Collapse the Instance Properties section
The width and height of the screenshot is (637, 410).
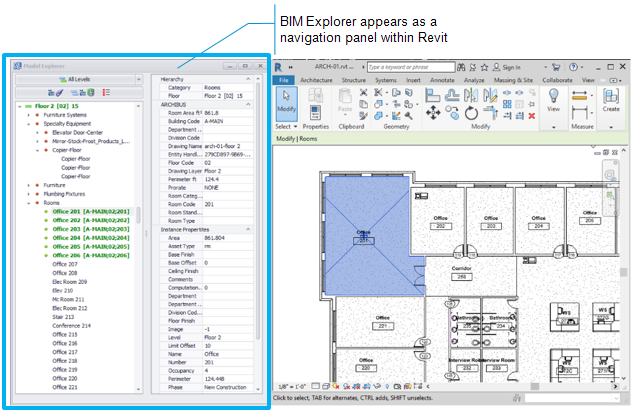(x=248, y=230)
